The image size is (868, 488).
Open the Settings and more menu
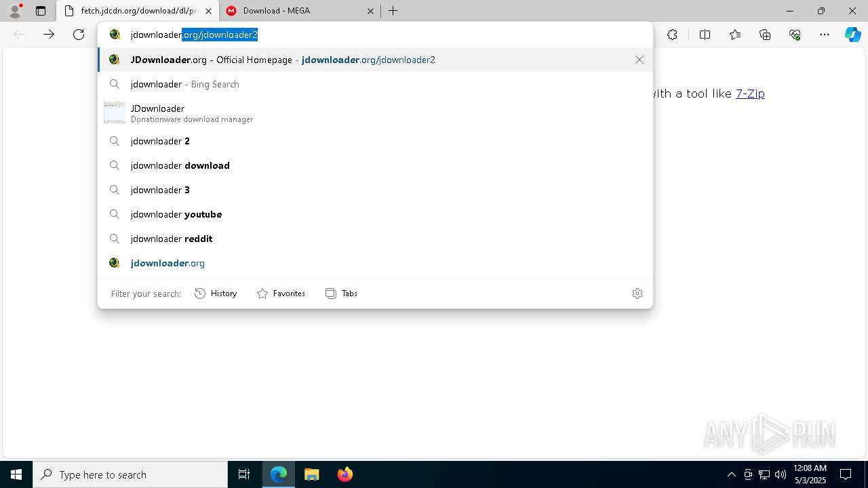coord(825,35)
